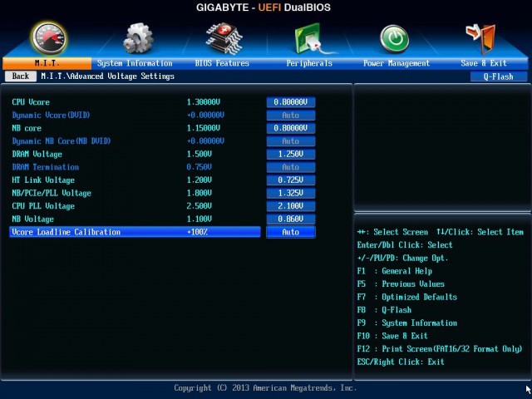Select the HT Link Voltage label
Viewport: 532px width, 399px height.
[43, 180]
